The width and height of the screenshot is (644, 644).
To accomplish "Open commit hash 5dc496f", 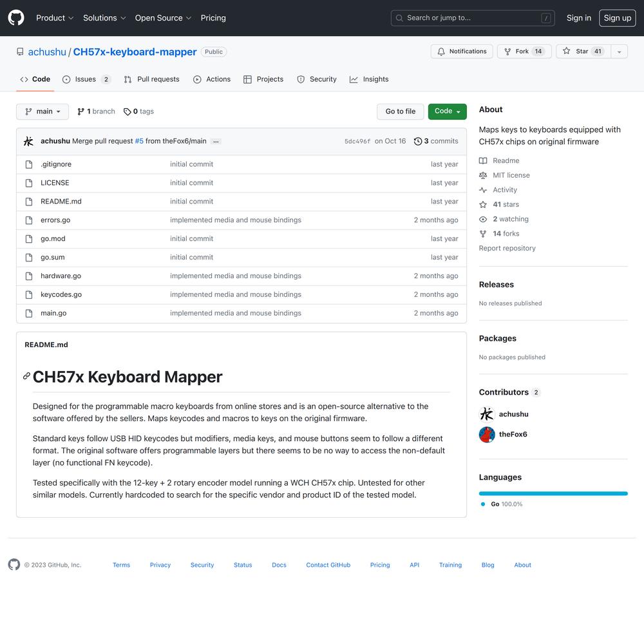I will tap(357, 141).
